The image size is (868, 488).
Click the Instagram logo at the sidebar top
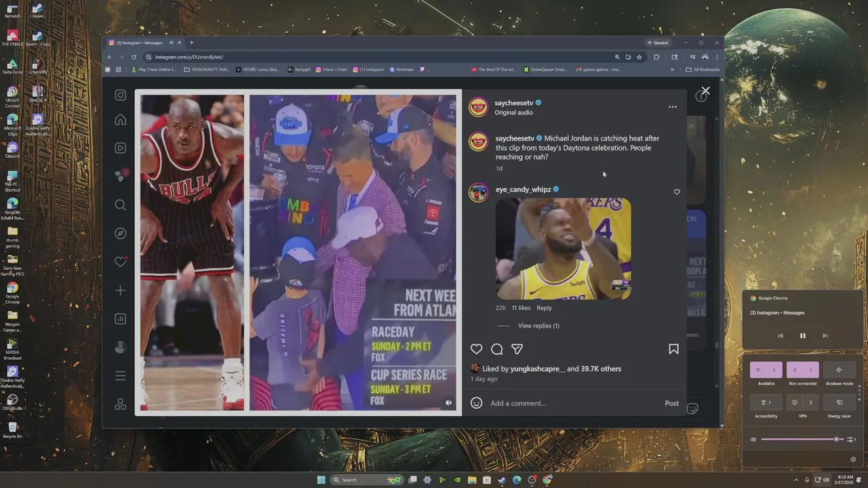(120, 96)
